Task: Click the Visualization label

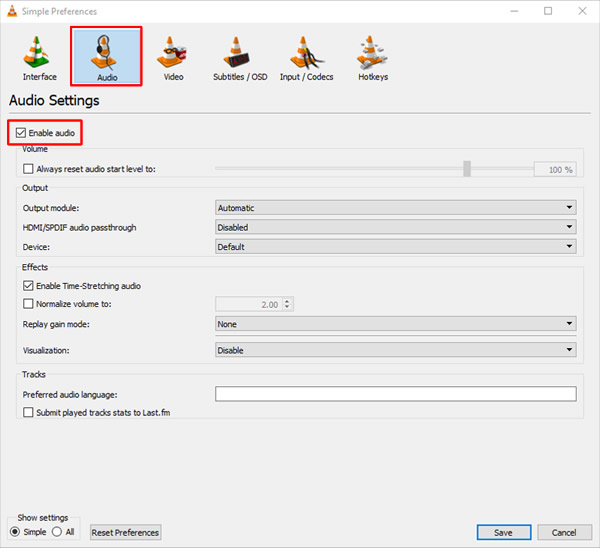Action: coord(46,350)
